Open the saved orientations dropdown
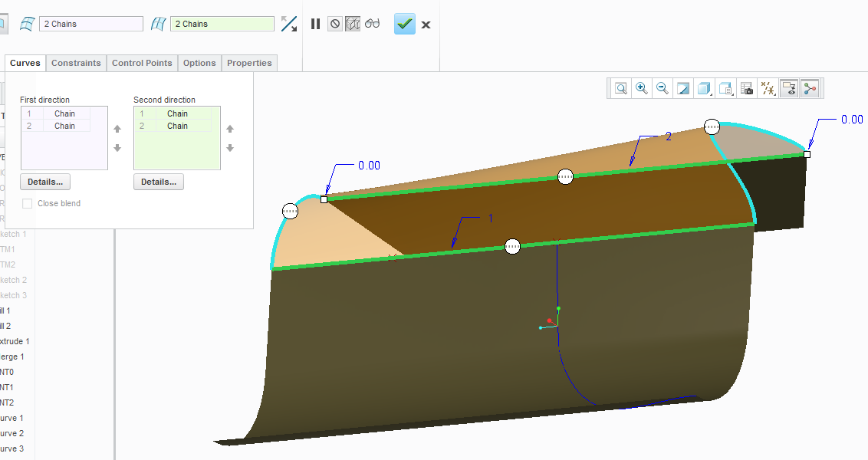This screenshot has height=460, width=868. point(725,89)
